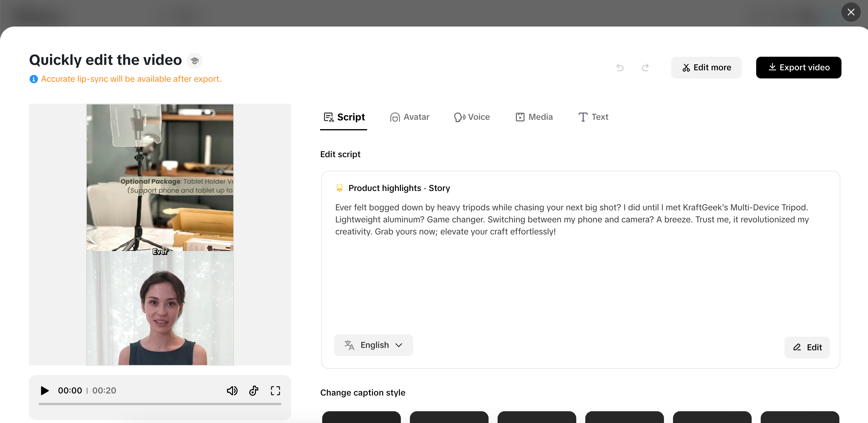
Task: Select the first caption style thumbnail
Action: [361, 417]
